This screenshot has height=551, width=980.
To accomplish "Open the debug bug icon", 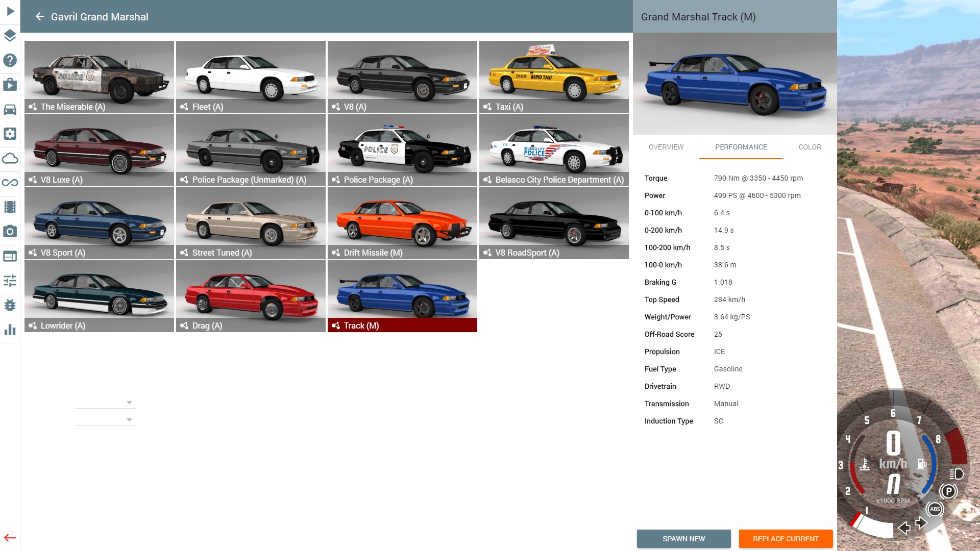I will pyautogui.click(x=10, y=305).
